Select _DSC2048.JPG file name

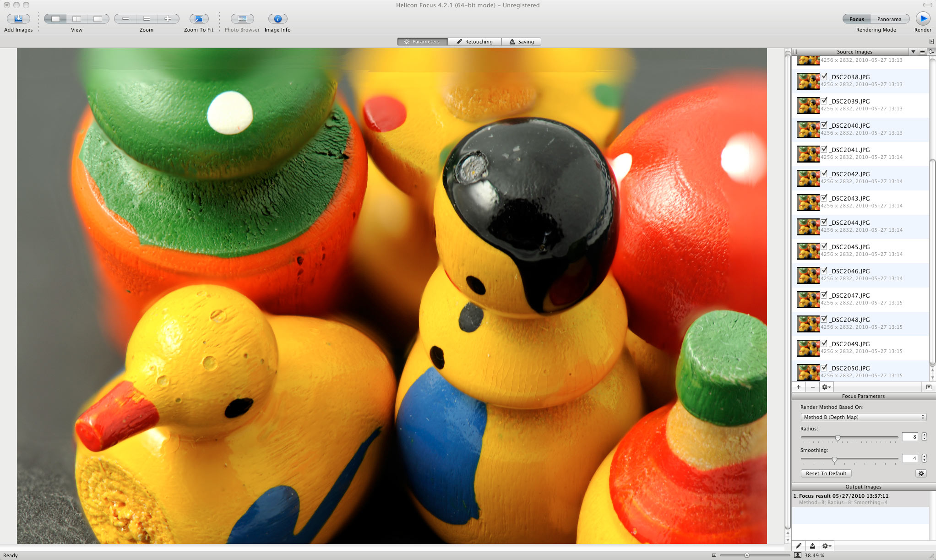click(x=850, y=320)
